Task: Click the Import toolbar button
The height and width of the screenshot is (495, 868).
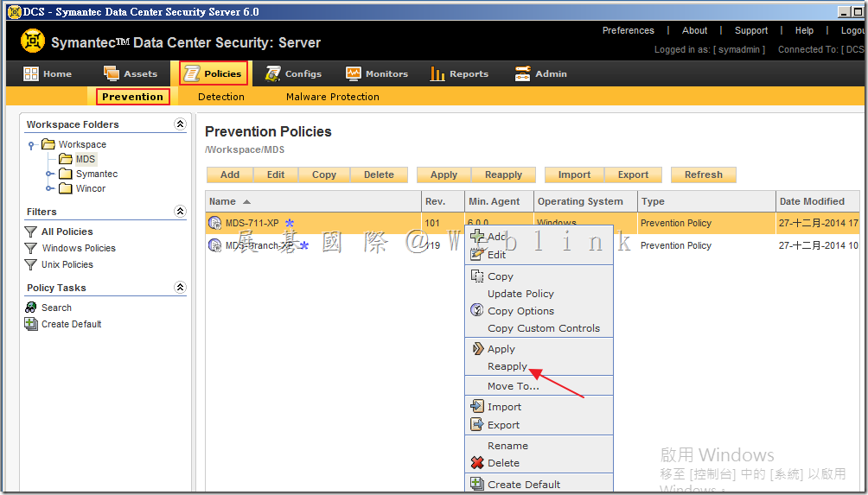Action: 574,175
